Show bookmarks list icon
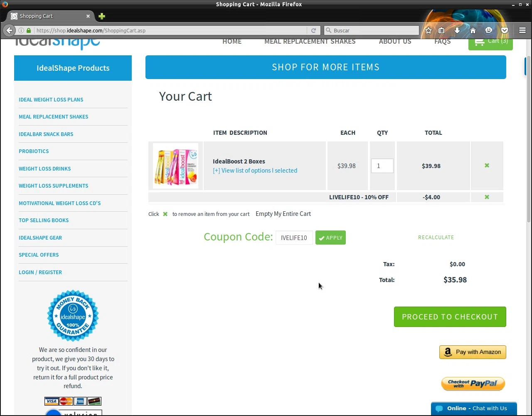Screen dimensions: 532x416 (x=441, y=30)
